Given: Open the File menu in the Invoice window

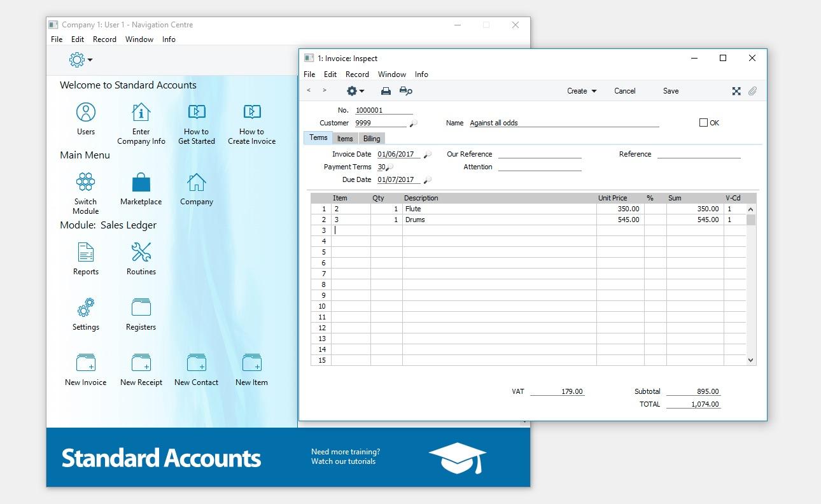Looking at the screenshot, I should [x=309, y=74].
